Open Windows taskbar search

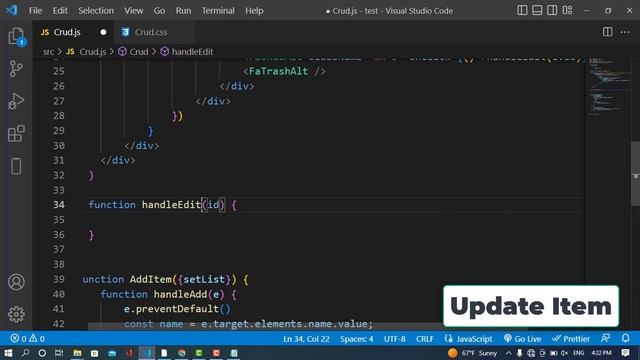pos(25,353)
